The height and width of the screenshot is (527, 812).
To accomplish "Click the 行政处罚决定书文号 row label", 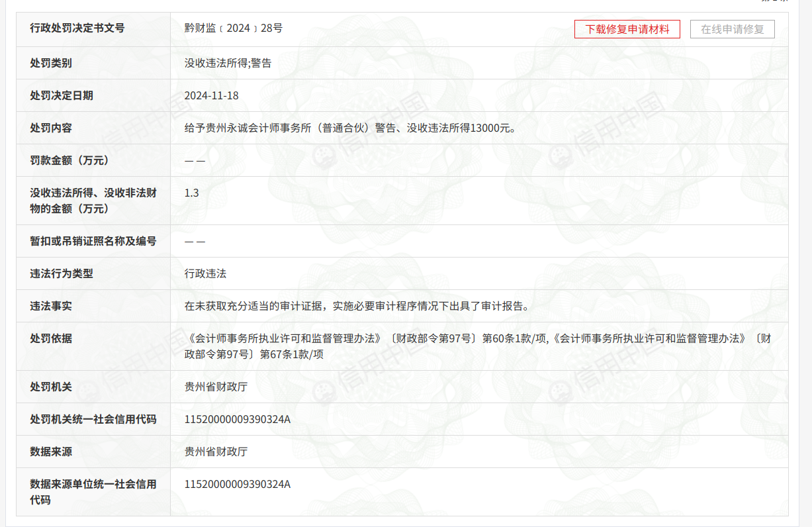I will (x=77, y=28).
